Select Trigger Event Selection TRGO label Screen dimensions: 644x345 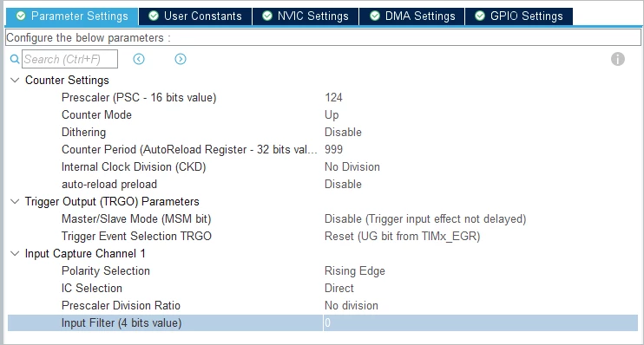pyautogui.click(x=136, y=237)
